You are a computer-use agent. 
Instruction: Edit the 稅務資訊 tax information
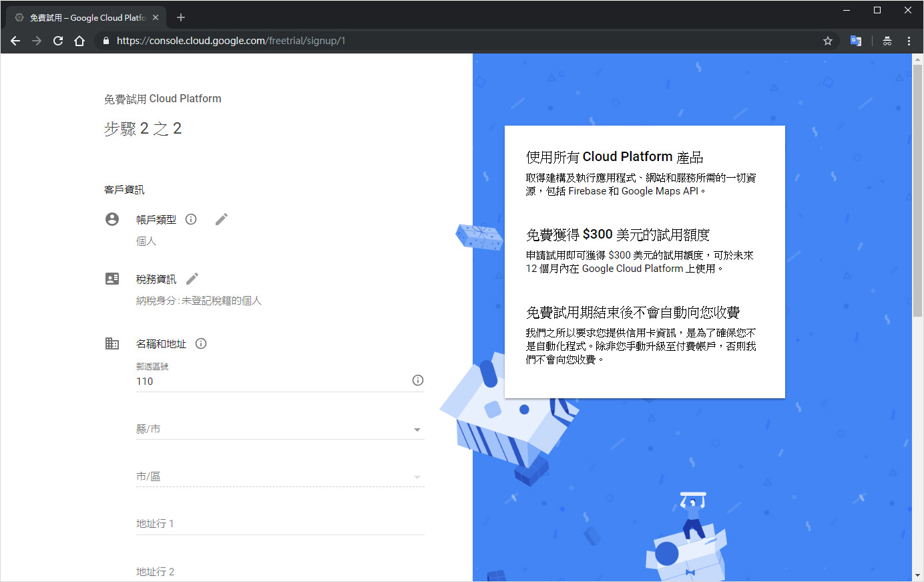click(x=192, y=279)
